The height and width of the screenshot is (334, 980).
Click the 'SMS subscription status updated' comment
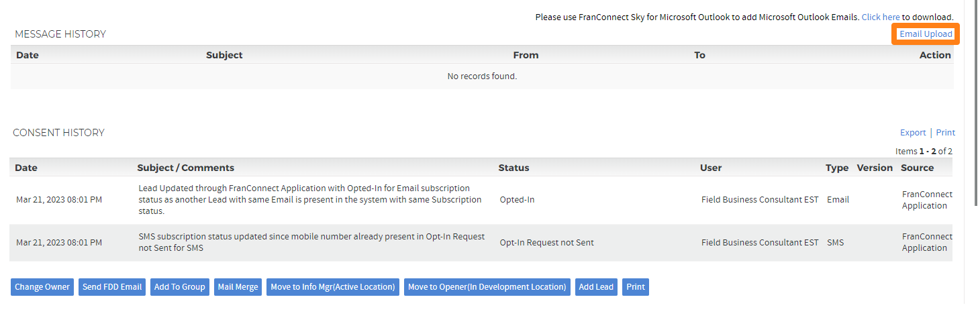click(x=311, y=242)
